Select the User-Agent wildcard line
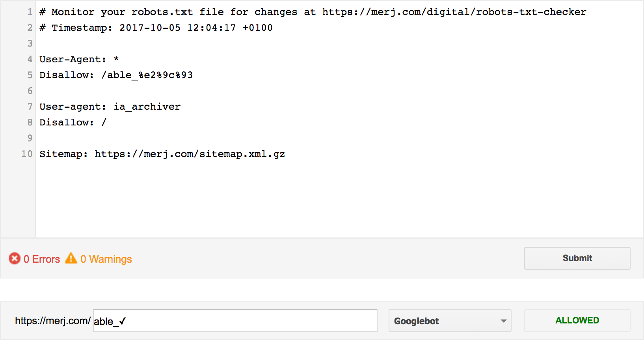 (x=78, y=59)
